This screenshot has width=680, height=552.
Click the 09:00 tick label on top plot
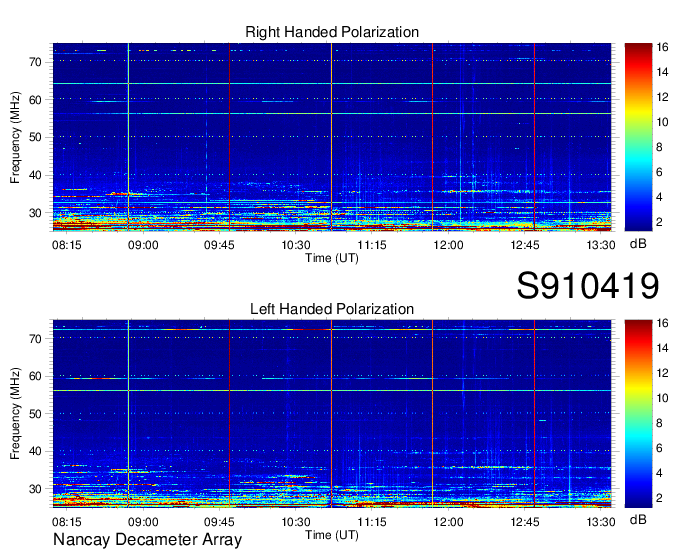(143, 245)
